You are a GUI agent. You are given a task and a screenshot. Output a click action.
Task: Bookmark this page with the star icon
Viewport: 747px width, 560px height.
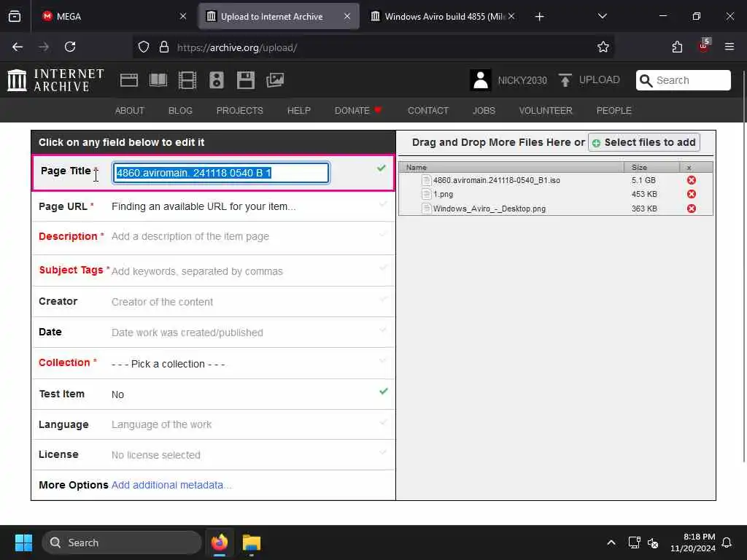603,47
